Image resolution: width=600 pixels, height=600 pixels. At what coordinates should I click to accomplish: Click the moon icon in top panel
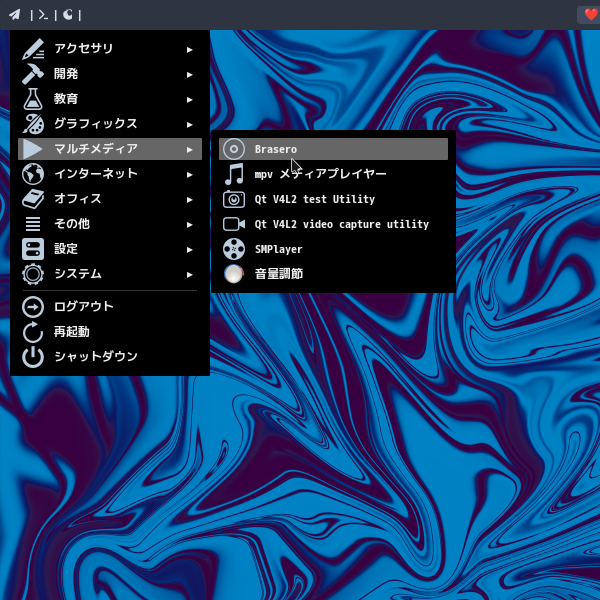pos(68,15)
